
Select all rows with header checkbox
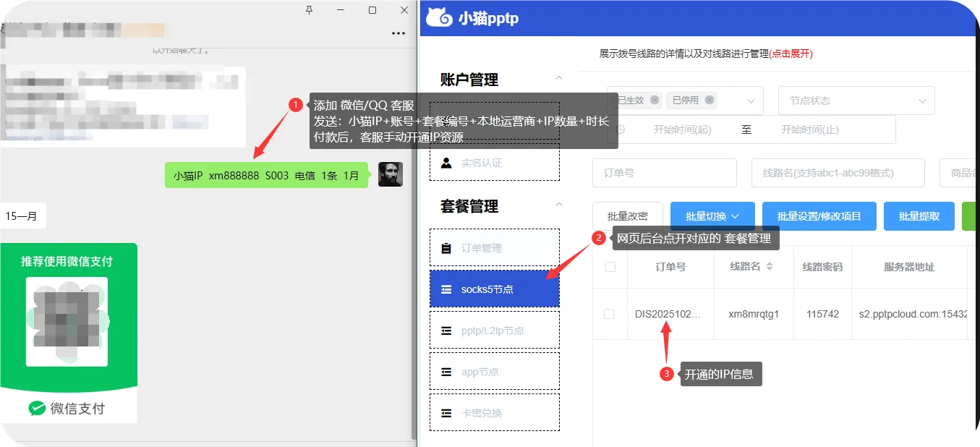(x=610, y=267)
